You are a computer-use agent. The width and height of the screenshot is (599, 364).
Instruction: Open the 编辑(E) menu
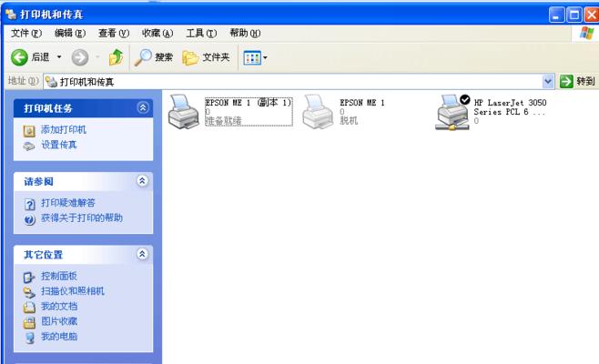click(70, 34)
